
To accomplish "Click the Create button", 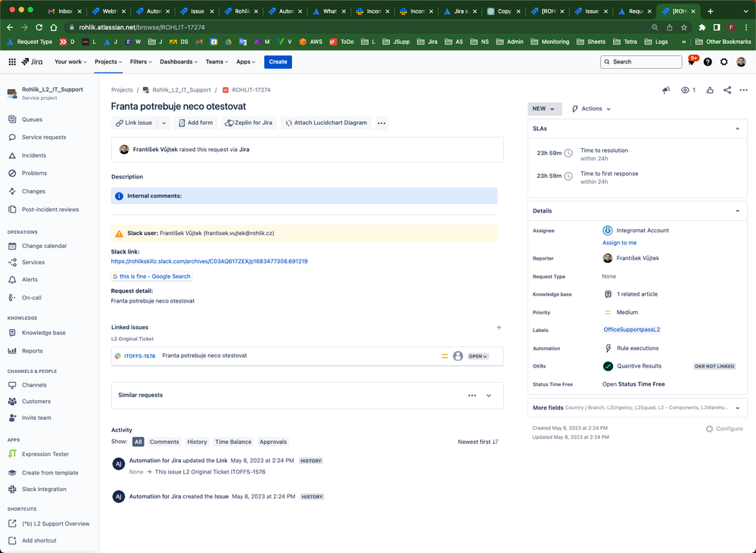I will (x=278, y=62).
